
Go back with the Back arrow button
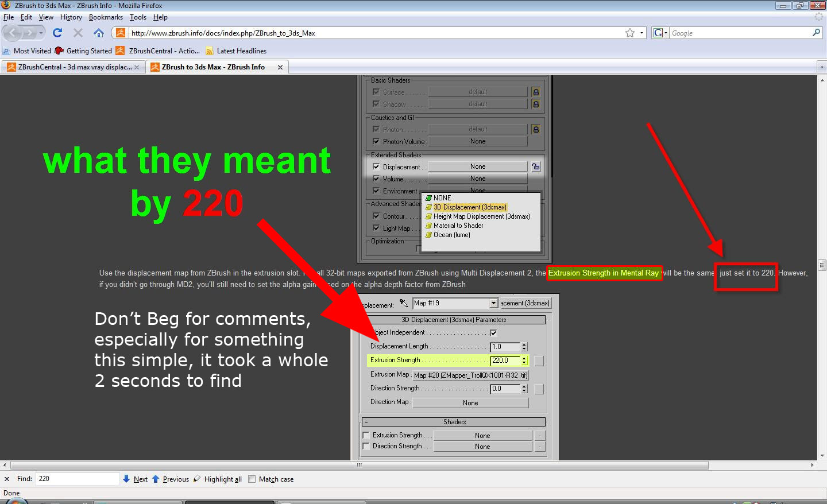[13, 33]
